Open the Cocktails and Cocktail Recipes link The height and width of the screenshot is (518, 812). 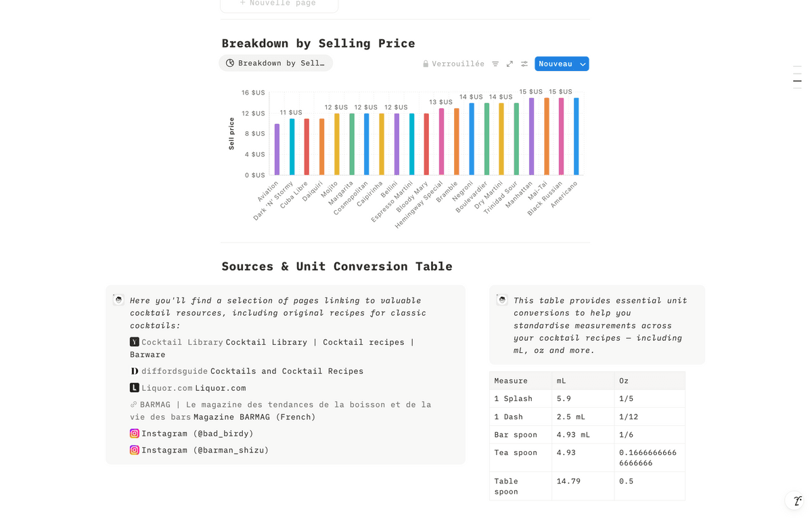[287, 371]
